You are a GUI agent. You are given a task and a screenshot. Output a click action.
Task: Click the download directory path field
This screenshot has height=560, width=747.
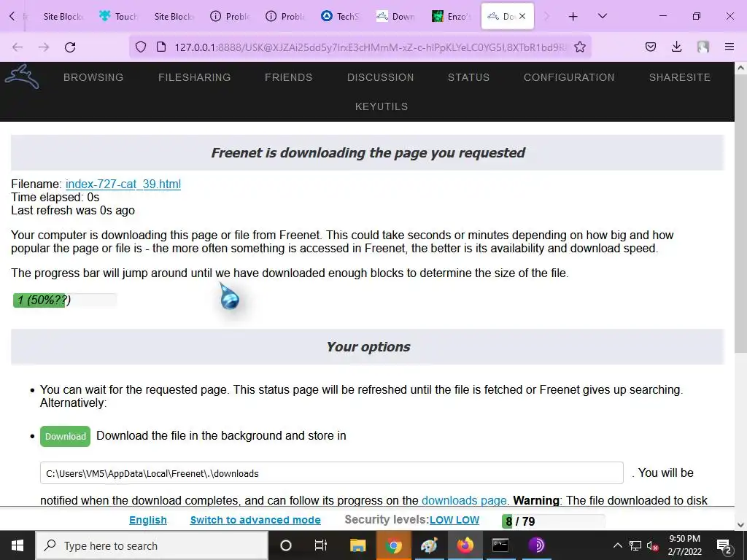(332, 472)
